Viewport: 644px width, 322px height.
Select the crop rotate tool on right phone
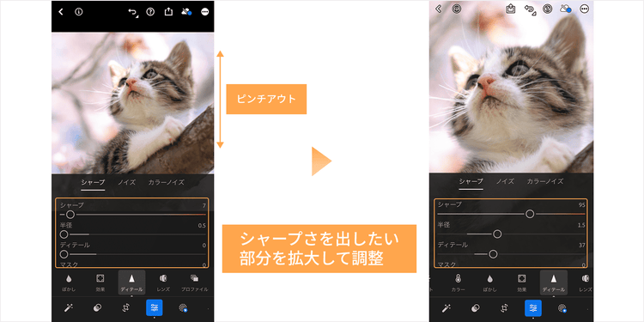point(504,308)
